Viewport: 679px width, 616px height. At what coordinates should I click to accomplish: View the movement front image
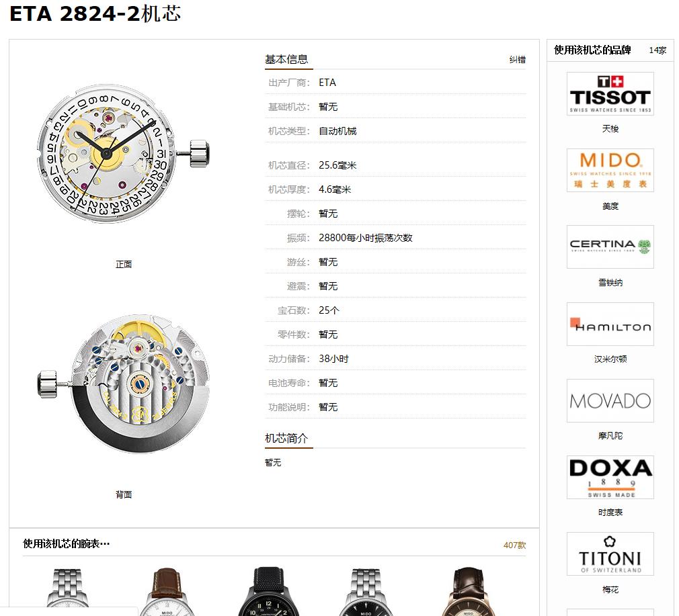coord(124,154)
